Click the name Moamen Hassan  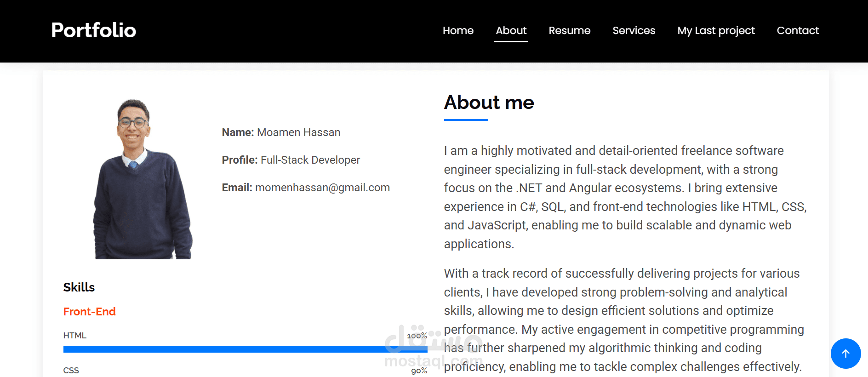pyautogui.click(x=298, y=132)
